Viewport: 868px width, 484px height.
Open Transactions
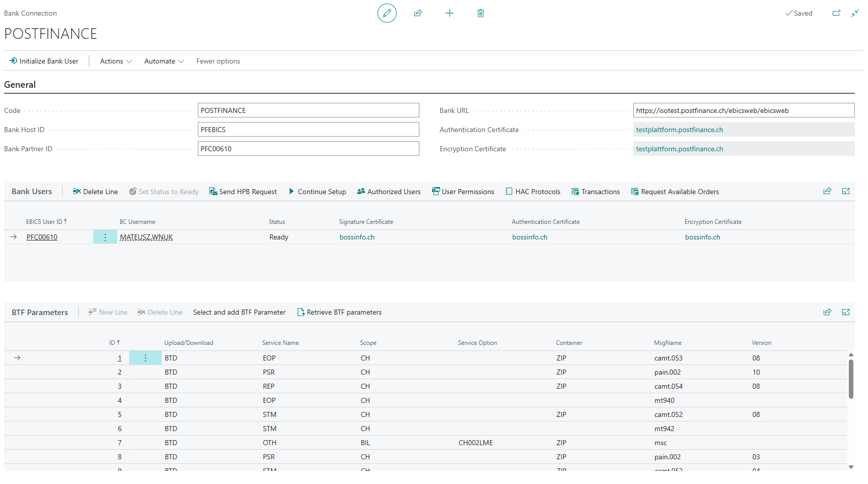[595, 192]
